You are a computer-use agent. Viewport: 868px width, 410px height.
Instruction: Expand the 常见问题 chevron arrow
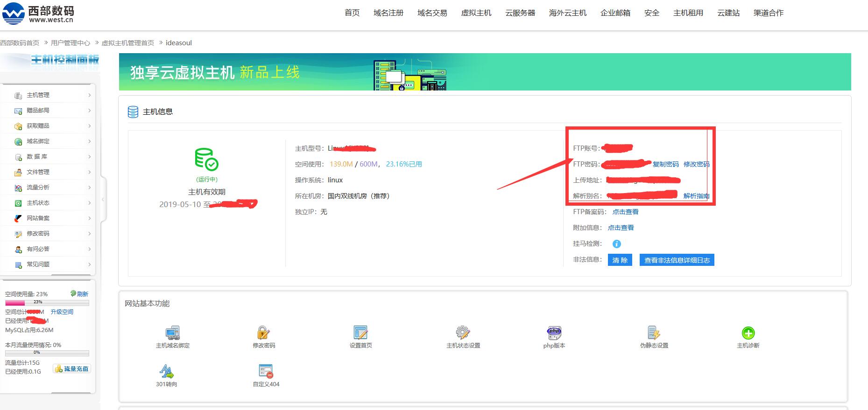click(x=89, y=264)
